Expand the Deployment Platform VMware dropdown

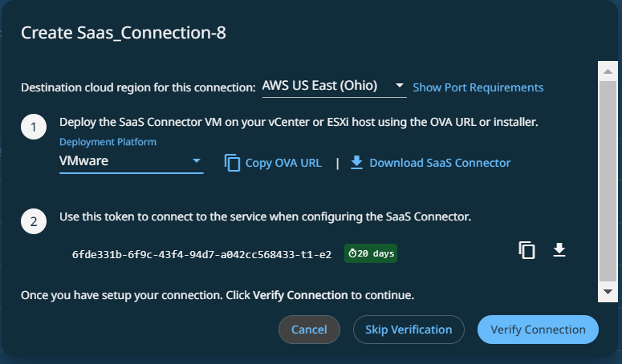pos(132,162)
